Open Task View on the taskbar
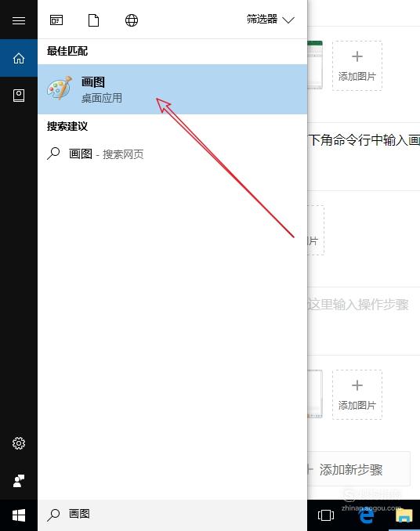The height and width of the screenshot is (531, 420). coord(326,515)
